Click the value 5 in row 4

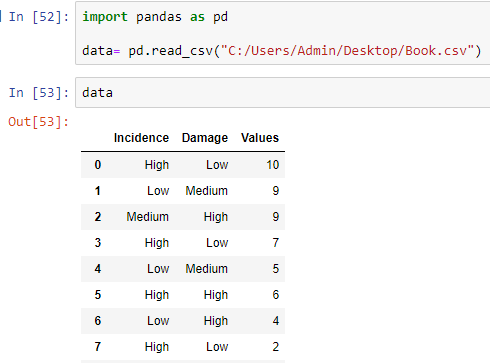coord(276,269)
